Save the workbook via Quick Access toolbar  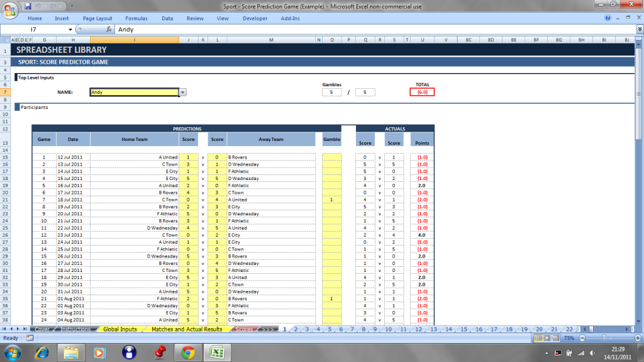[x=28, y=6]
